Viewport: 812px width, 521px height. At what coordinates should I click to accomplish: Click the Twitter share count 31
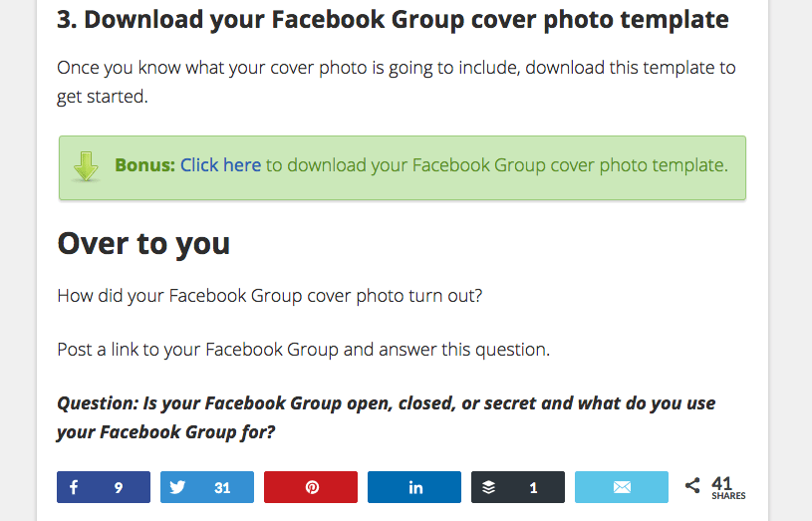tap(222, 488)
